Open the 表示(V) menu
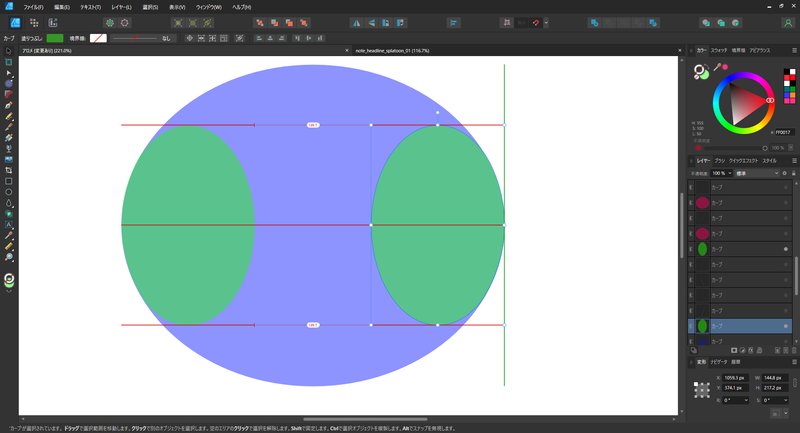Image resolution: width=800 pixels, height=433 pixels. click(177, 7)
